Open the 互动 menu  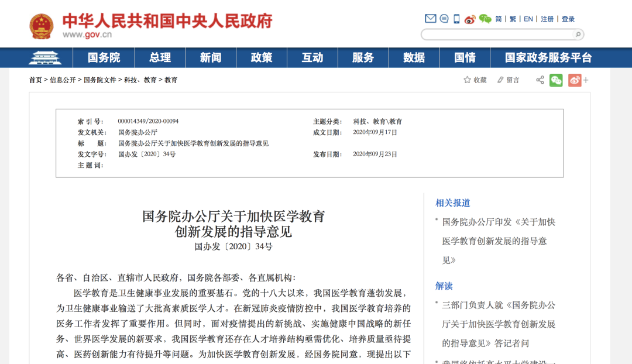(312, 58)
